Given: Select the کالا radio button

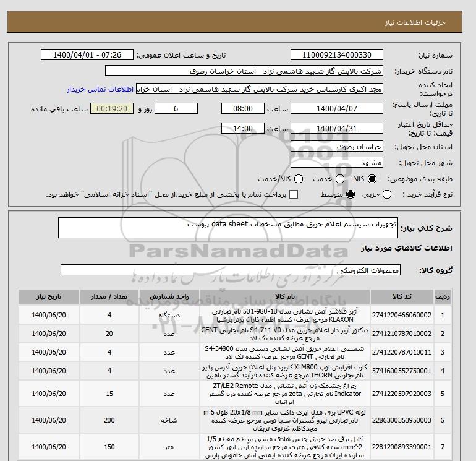Looking at the screenshot, I should pyautogui.click(x=372, y=179).
